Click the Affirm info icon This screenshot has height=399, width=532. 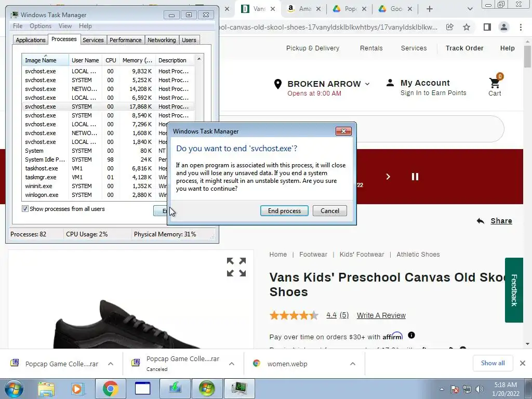click(x=411, y=335)
